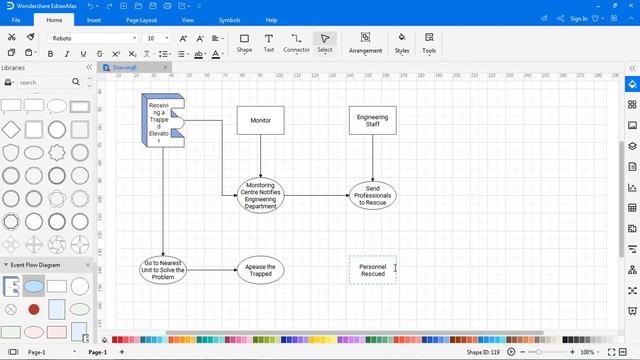Open the Tools menu
This screenshot has height=360, width=640.
[429, 43]
